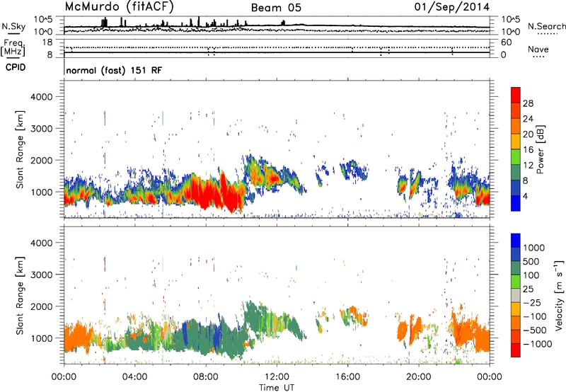The height and width of the screenshot is (392, 566).
Task: Click the 'Power [dB]' color bar title
Action: tap(540, 149)
